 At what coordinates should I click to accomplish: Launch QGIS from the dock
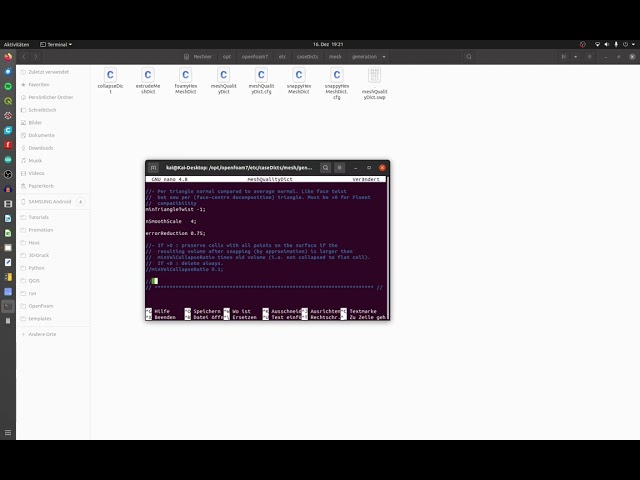pos(8,101)
